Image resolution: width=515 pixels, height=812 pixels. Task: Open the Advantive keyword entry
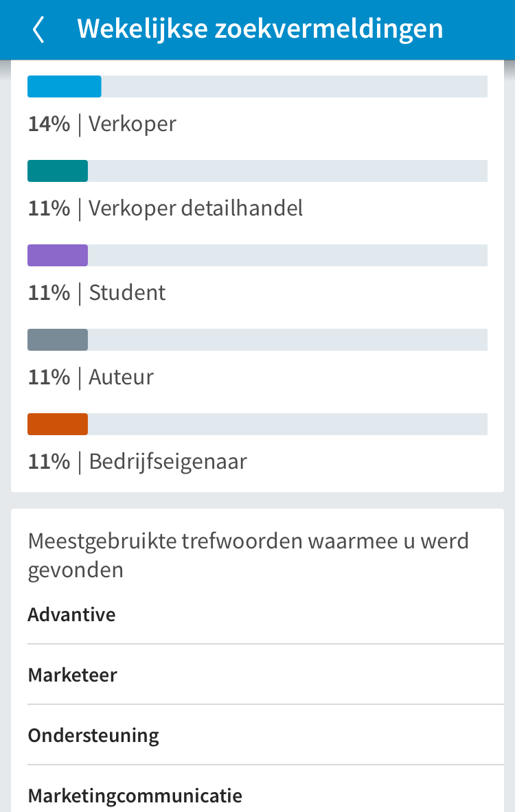click(266, 615)
